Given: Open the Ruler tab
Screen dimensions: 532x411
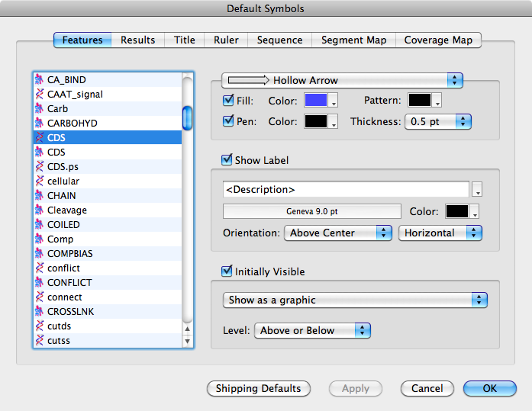Looking at the screenshot, I should pos(226,40).
